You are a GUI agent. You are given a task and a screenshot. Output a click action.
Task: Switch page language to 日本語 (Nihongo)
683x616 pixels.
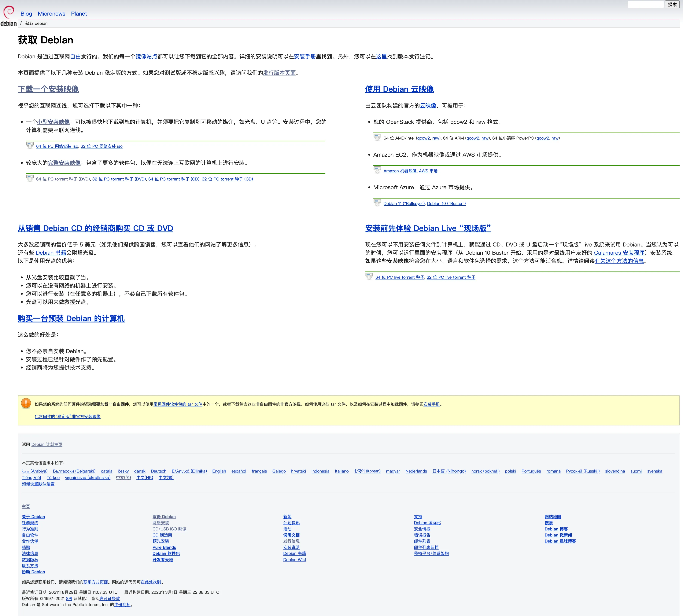[x=449, y=471]
